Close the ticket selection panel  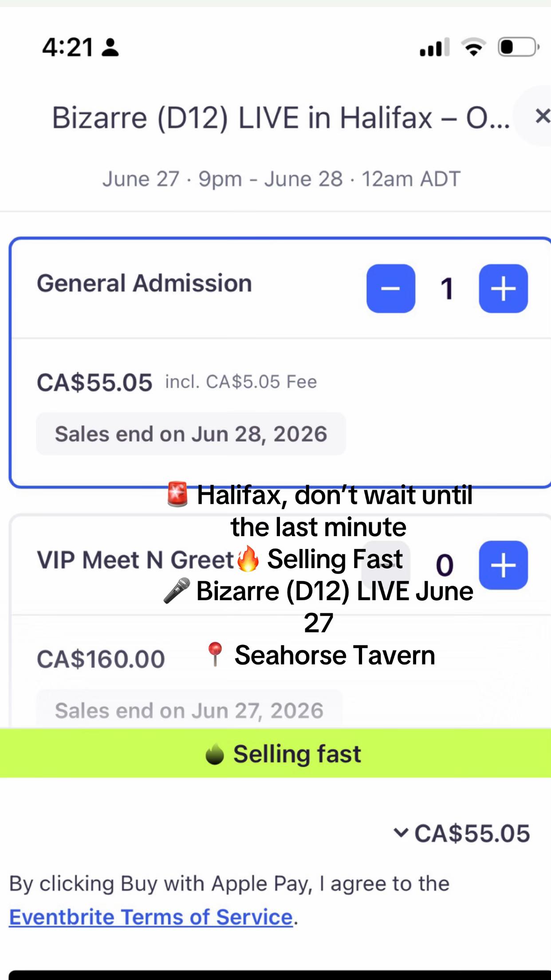click(542, 116)
